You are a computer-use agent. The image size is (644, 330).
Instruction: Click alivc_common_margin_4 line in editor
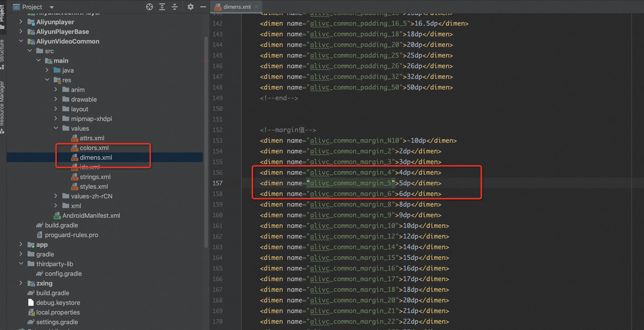coord(351,172)
